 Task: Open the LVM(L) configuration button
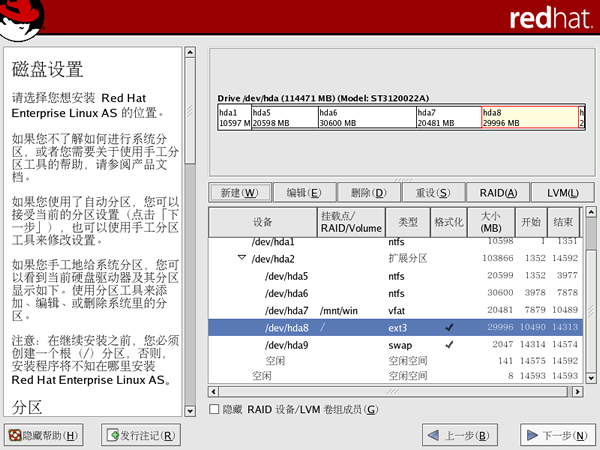pos(563,192)
